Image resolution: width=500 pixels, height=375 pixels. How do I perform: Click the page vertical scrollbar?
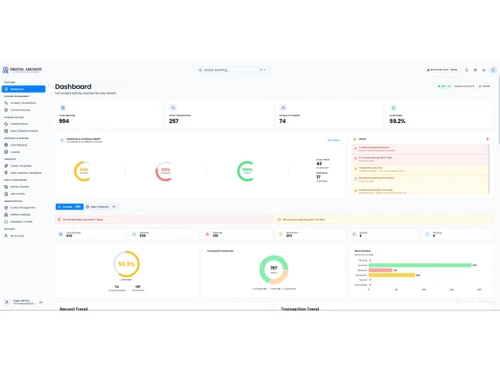pos(499,110)
